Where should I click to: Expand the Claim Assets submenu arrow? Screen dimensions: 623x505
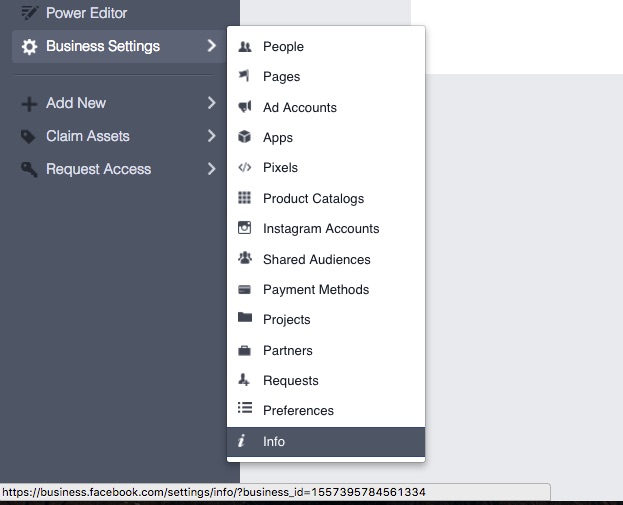point(211,136)
